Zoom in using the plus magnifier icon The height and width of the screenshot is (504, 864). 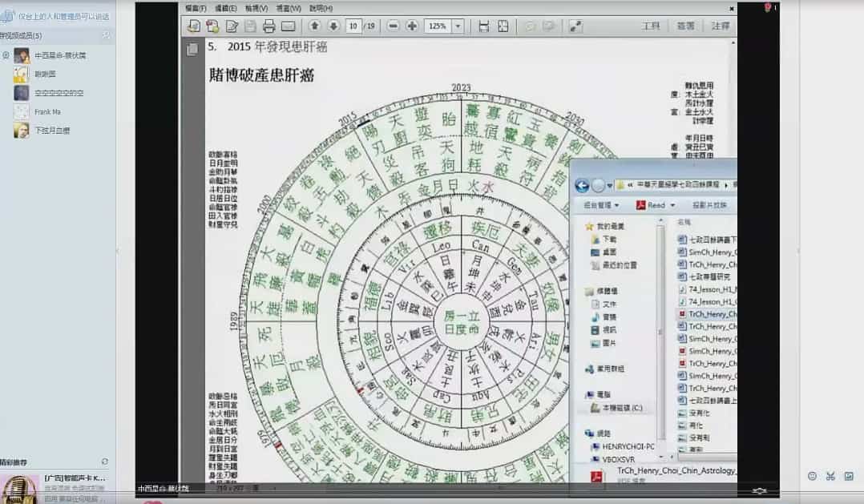[x=411, y=26]
